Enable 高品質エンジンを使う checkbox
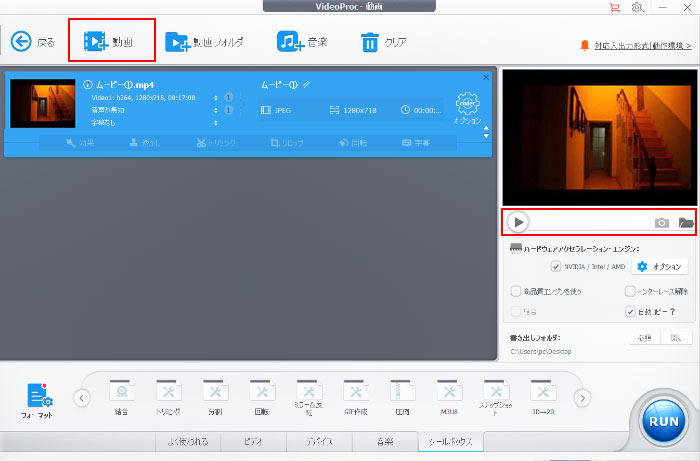This screenshot has width=700, height=461. [x=516, y=291]
